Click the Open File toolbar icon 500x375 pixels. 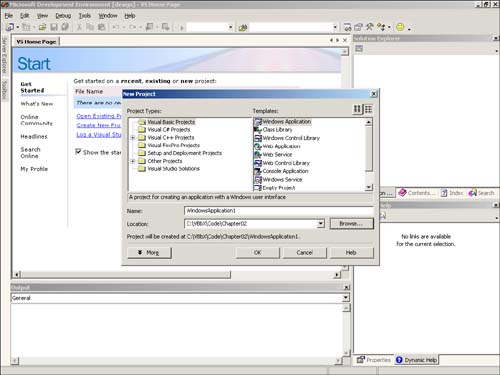(x=42, y=27)
